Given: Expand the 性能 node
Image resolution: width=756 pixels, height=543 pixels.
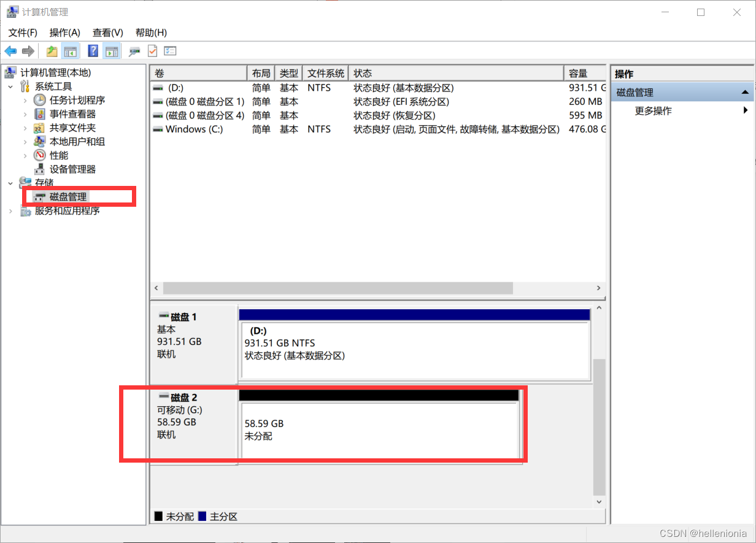Looking at the screenshot, I should click(x=25, y=155).
